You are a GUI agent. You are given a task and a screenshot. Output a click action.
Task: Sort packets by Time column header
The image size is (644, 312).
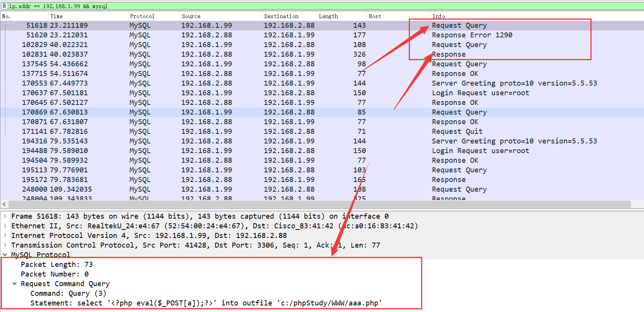[x=88, y=16]
